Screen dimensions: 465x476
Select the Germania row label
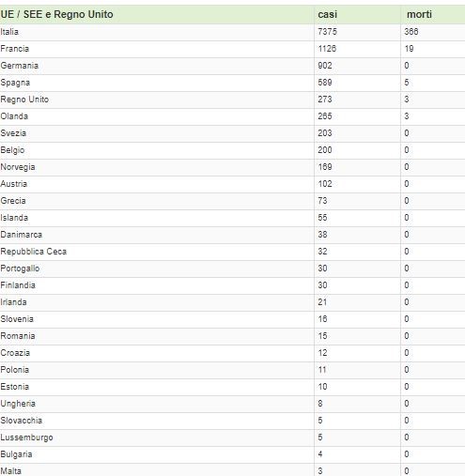coord(20,66)
